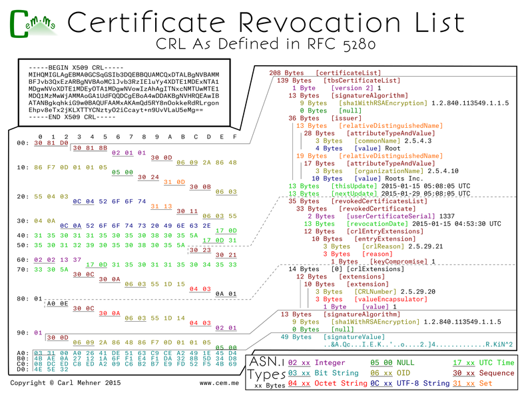Click "0C xx UTF-8 String" in the legend
532x399 pixels.
point(410,384)
